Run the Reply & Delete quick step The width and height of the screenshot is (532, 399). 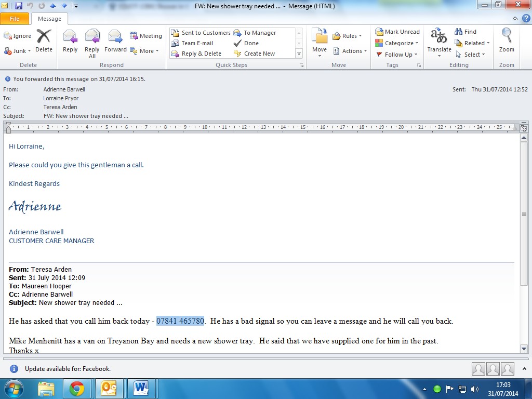click(x=196, y=54)
